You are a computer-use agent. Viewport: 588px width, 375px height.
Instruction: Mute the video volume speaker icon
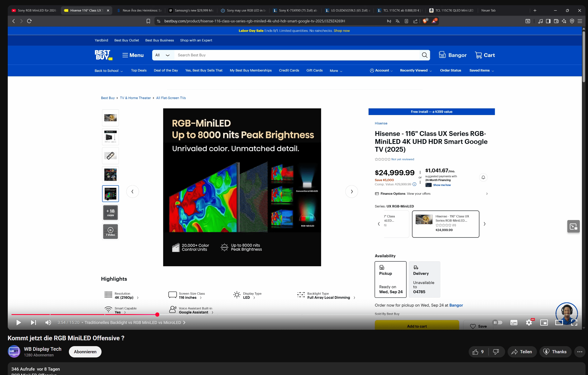click(x=48, y=323)
